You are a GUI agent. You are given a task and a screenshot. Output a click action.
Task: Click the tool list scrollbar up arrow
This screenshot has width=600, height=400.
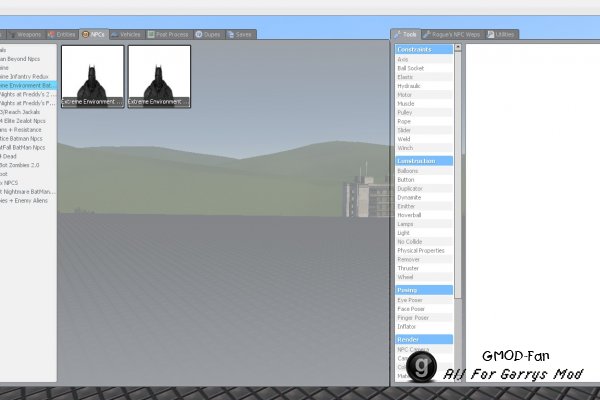[458, 47]
